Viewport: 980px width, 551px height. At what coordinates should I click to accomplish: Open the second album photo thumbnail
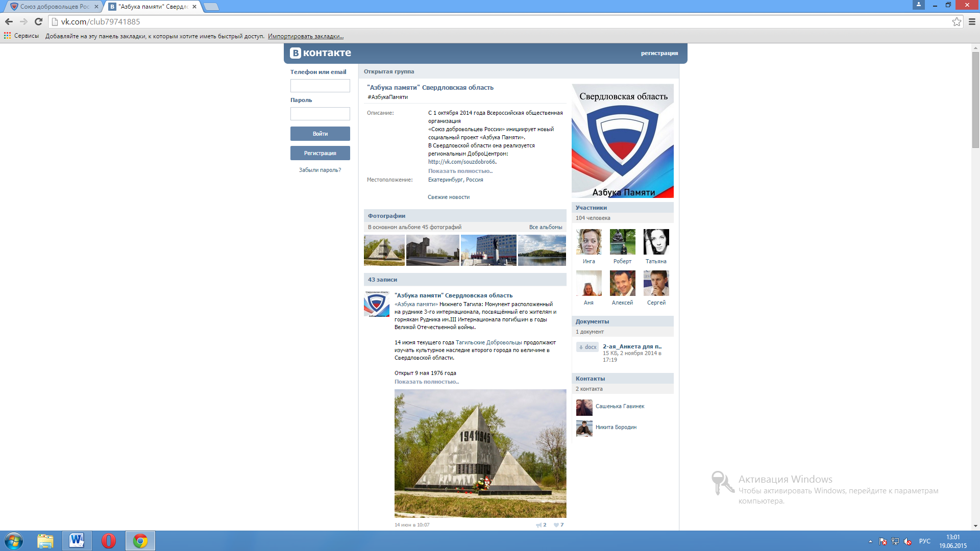coord(433,250)
